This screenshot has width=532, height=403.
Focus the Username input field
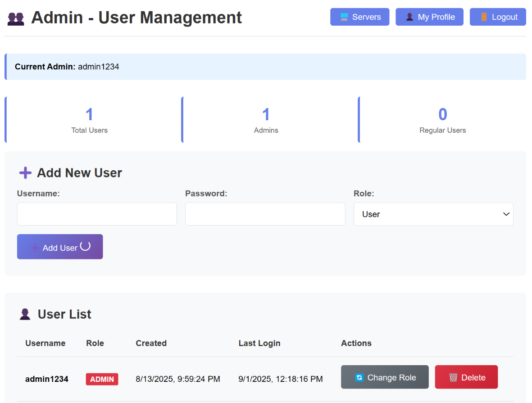(97, 214)
